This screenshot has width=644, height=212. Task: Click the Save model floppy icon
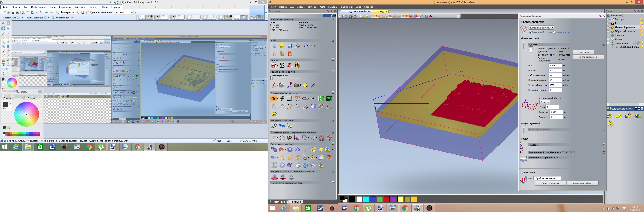[290, 46]
